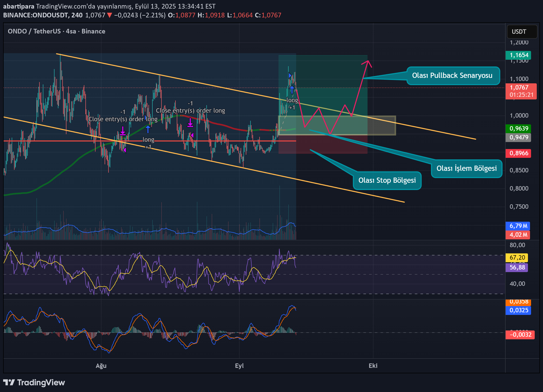Click the Ağu month label on time axis
Viewport: 543px width, 392px height.
point(101,366)
